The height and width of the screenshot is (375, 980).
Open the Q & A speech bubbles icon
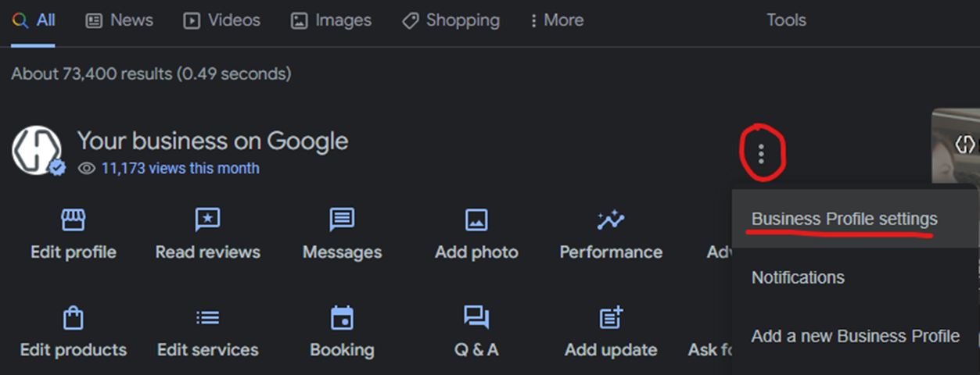(x=476, y=317)
